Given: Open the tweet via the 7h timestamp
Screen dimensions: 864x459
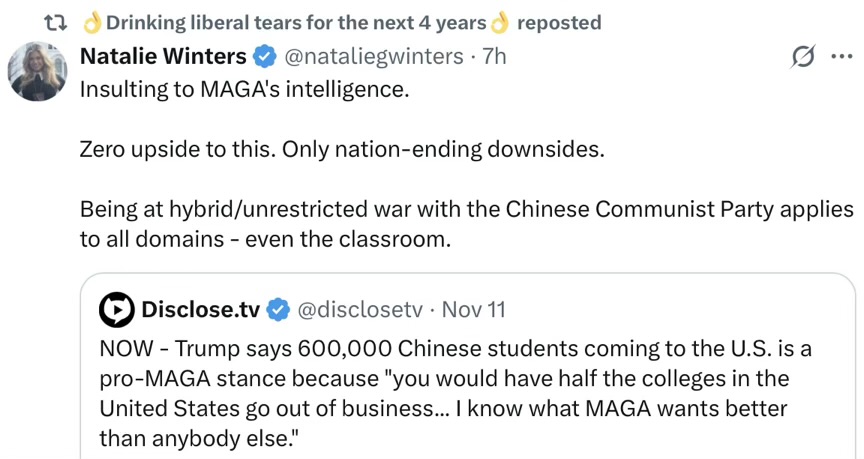Looking at the screenshot, I should 494,56.
